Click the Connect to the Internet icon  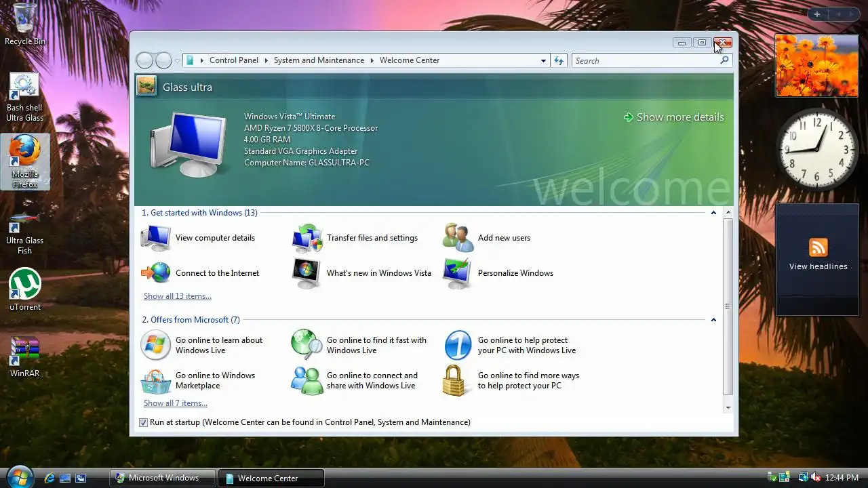click(156, 273)
